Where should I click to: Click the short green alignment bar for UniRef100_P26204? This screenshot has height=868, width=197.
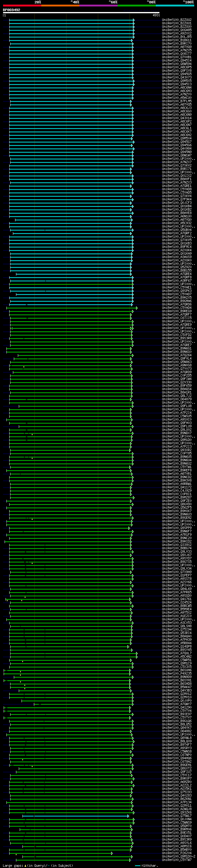61,854
